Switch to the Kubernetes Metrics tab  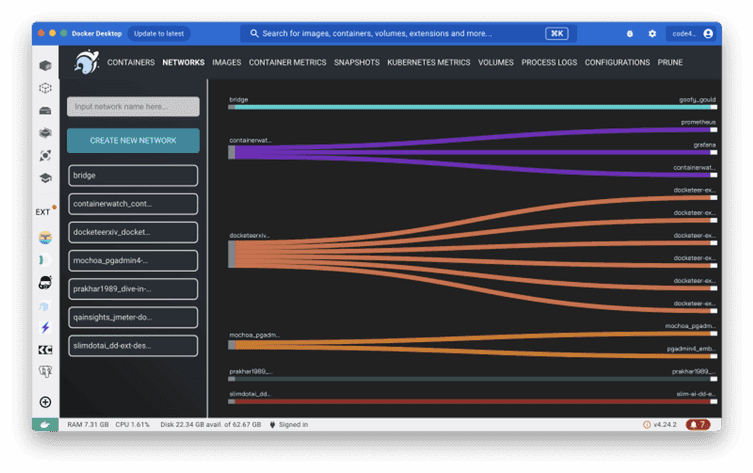point(428,62)
